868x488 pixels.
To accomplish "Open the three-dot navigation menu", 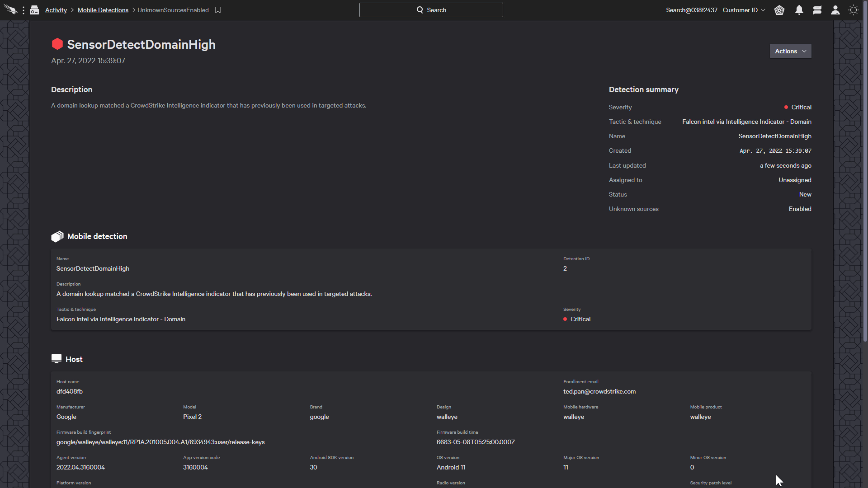I will click(24, 10).
